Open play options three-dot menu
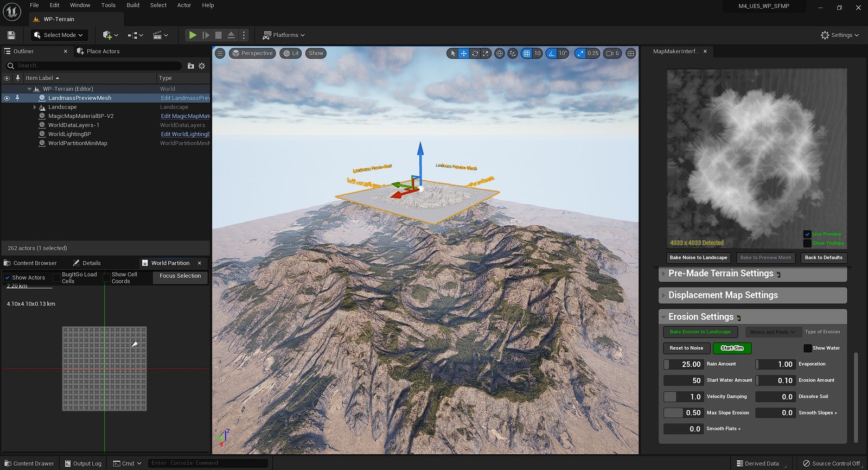The width and height of the screenshot is (868, 470). pyautogui.click(x=244, y=35)
